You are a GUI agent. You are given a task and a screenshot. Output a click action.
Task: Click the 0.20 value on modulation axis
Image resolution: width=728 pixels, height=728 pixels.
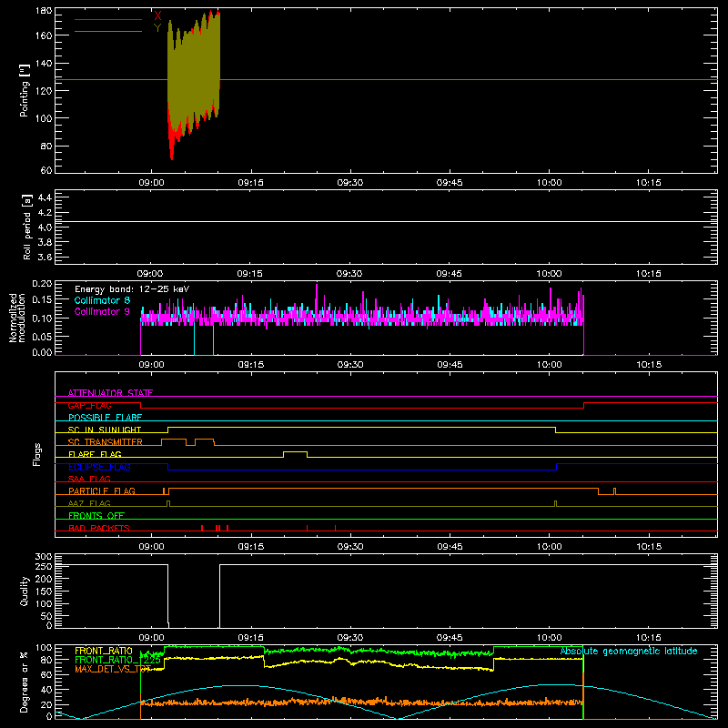click(42, 284)
